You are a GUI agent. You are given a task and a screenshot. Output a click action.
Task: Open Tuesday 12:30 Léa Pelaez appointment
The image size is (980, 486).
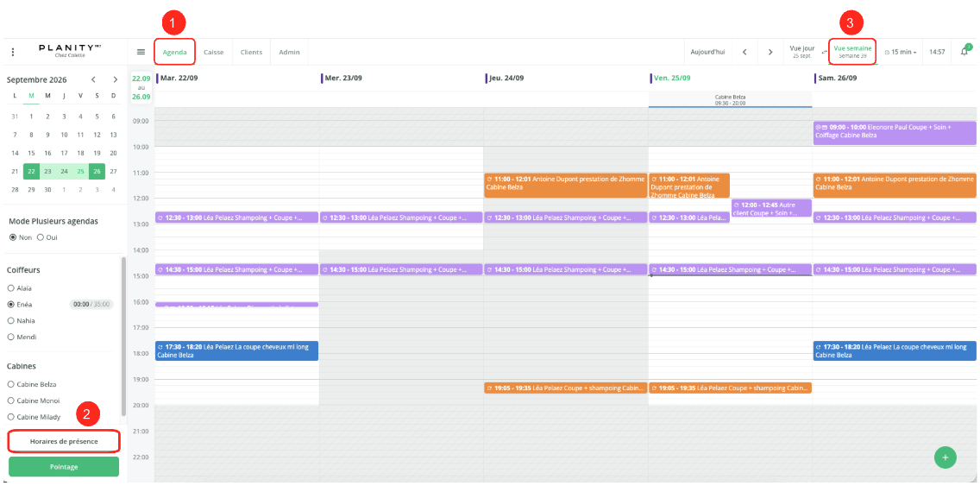[x=237, y=218]
